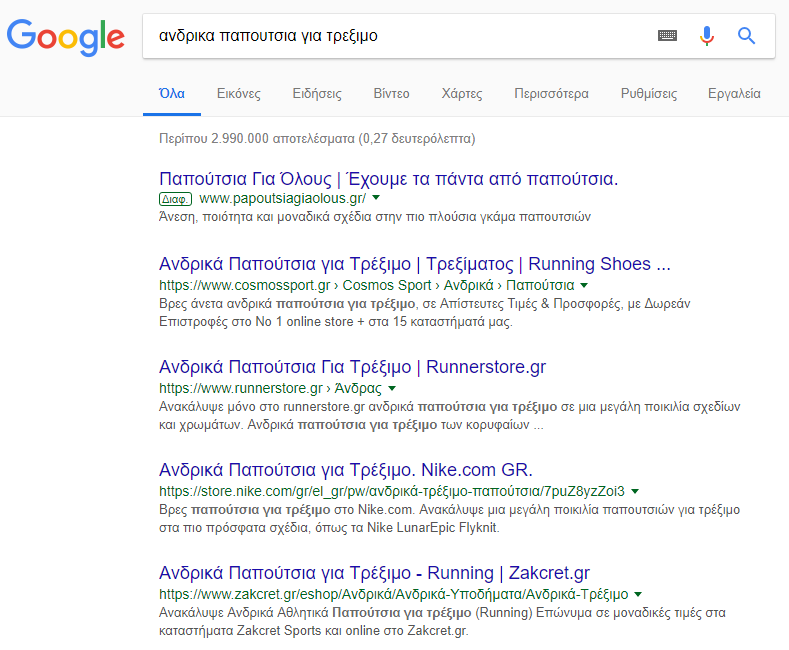Expand dropdown arrow next to cosmossport.gr URL
The width and height of the screenshot is (789, 650).
584,285
